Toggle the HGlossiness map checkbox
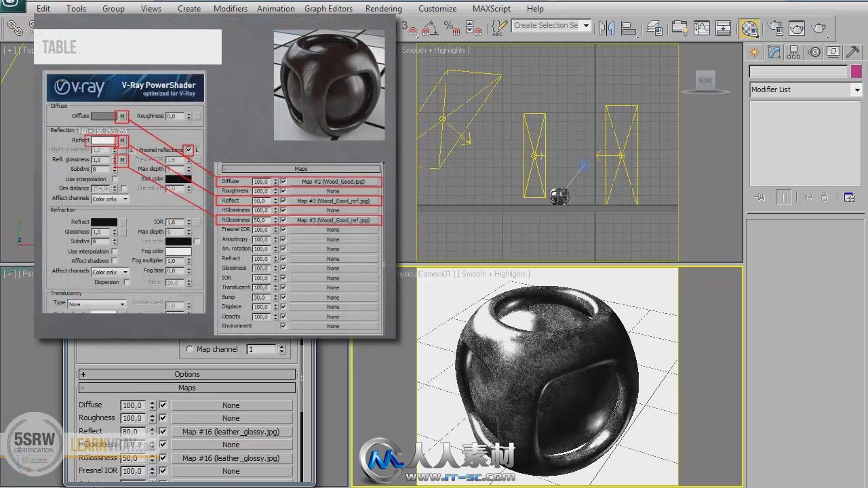 pos(163,445)
